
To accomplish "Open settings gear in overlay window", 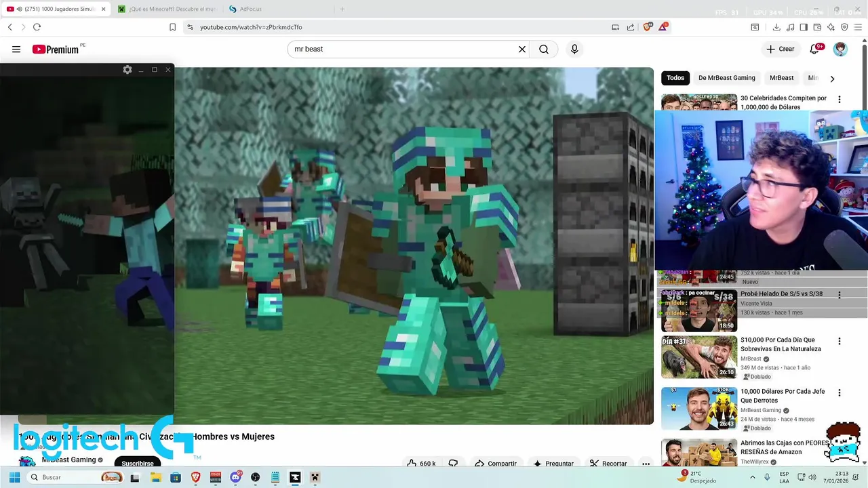I will point(127,70).
